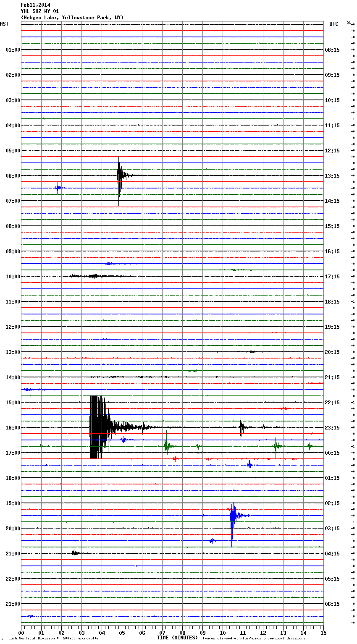Click minute 09 on the bottom axis

click(x=202, y=633)
